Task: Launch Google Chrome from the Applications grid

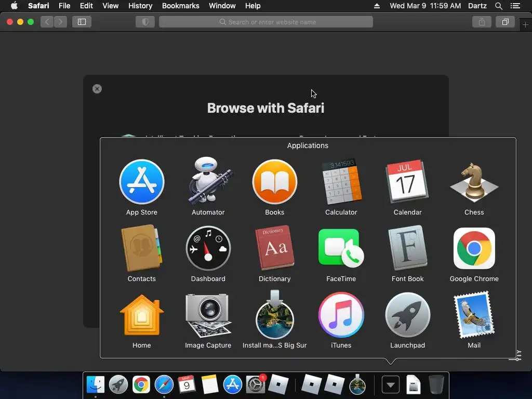Action: click(474, 248)
